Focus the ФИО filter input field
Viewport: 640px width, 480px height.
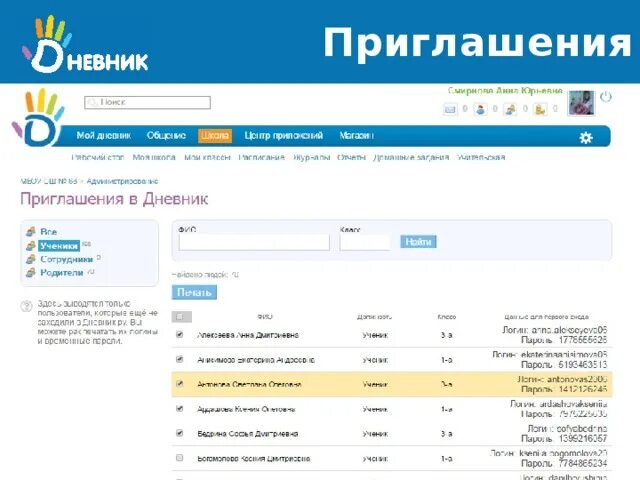(x=254, y=242)
